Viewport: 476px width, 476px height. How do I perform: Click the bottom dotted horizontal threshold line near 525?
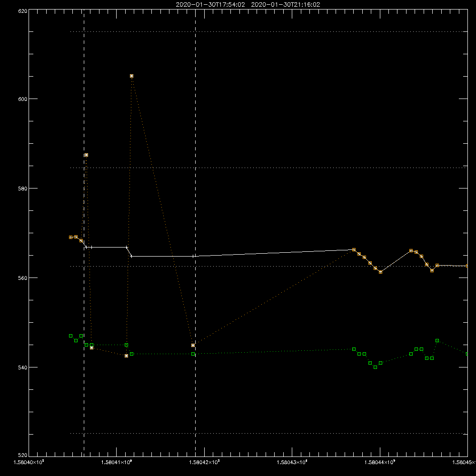coord(268,434)
